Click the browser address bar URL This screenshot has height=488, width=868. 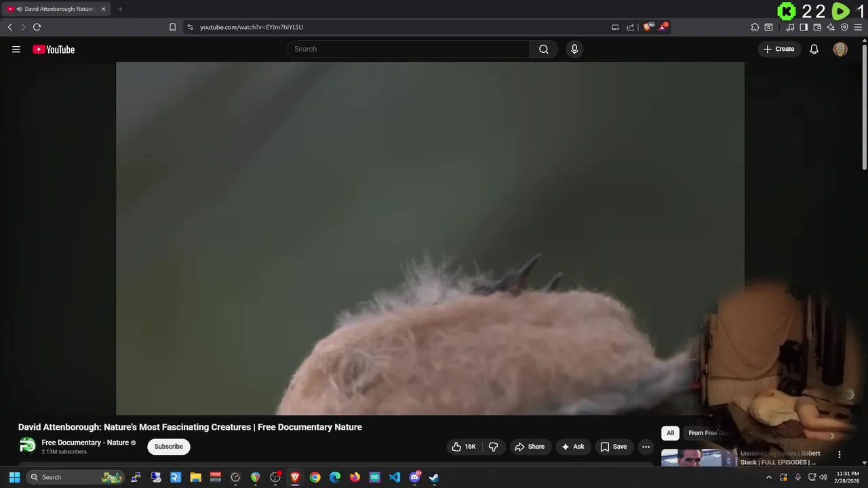click(252, 27)
